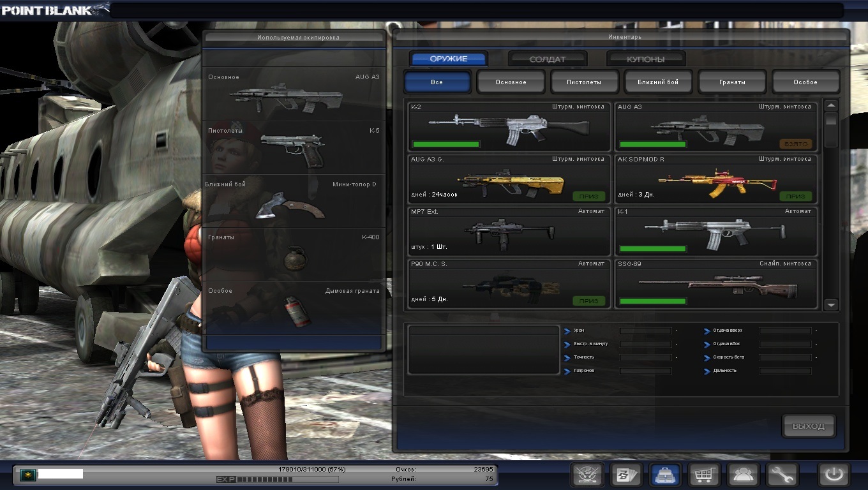Click the Патронов stat label
Viewport: 868px width, 490px height.
(583, 371)
